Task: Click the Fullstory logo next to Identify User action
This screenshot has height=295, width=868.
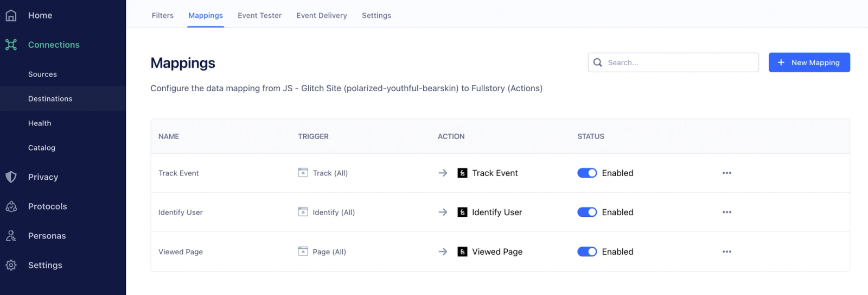Action: pos(462,212)
